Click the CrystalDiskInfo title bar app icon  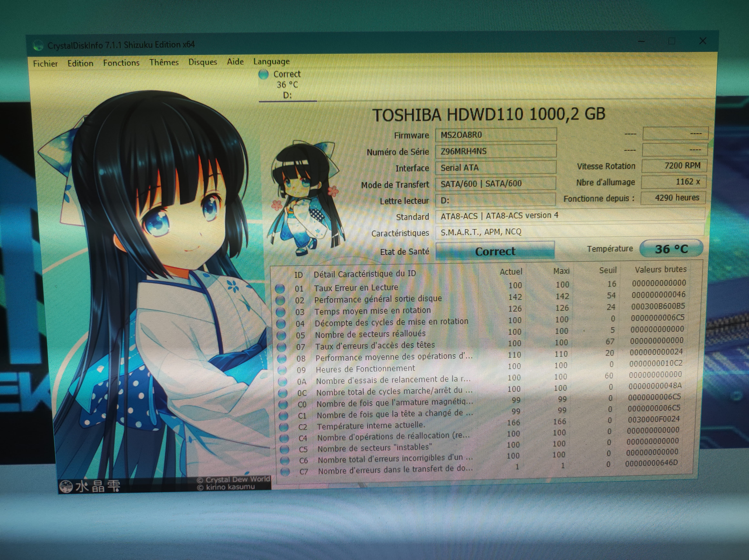[38, 45]
